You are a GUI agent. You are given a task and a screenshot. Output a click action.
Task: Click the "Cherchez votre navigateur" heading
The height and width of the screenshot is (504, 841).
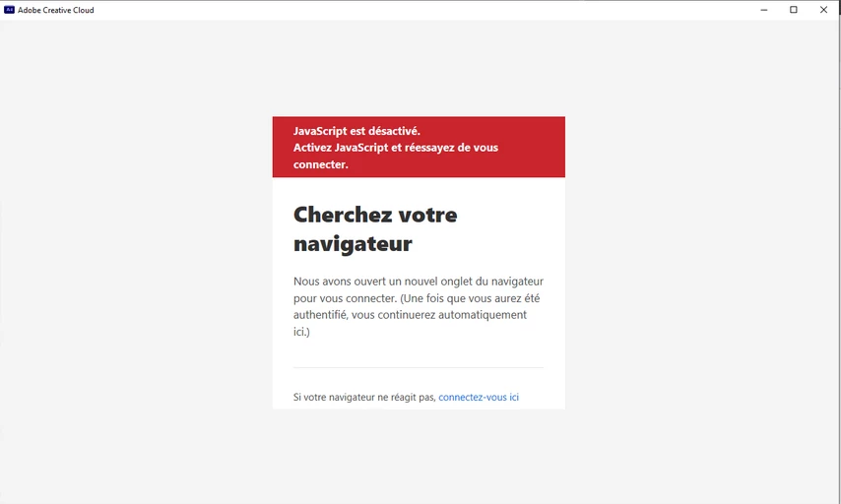click(x=375, y=229)
